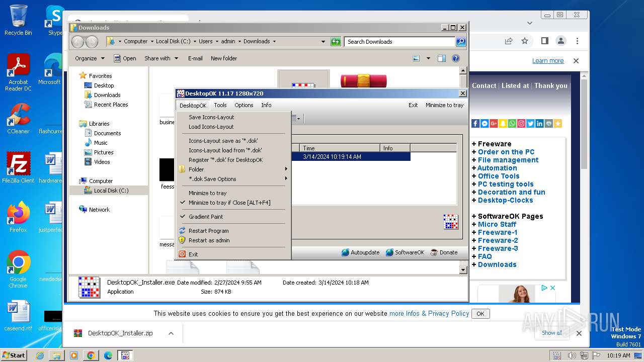
Task: Click the search magnifier button
Action: click(x=461, y=42)
